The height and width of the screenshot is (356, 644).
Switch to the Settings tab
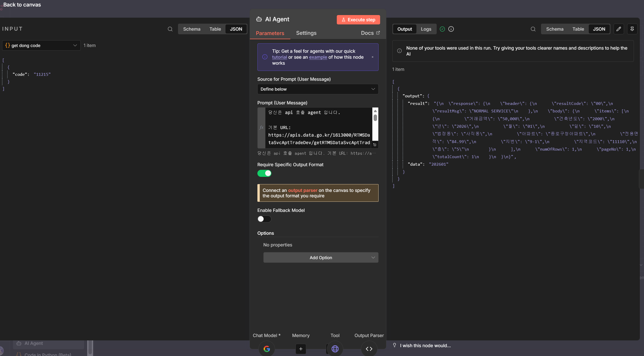tap(306, 33)
